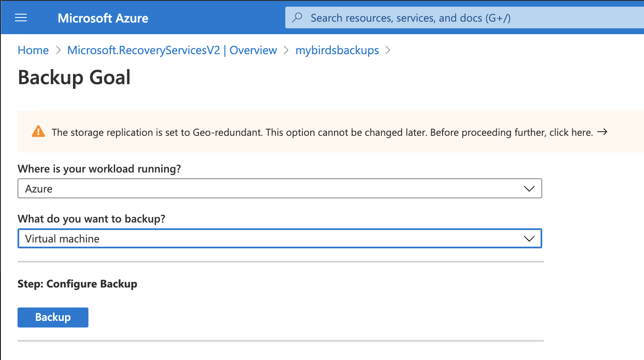Click the orange warning triangle icon
The image size is (644, 360).
(x=38, y=131)
